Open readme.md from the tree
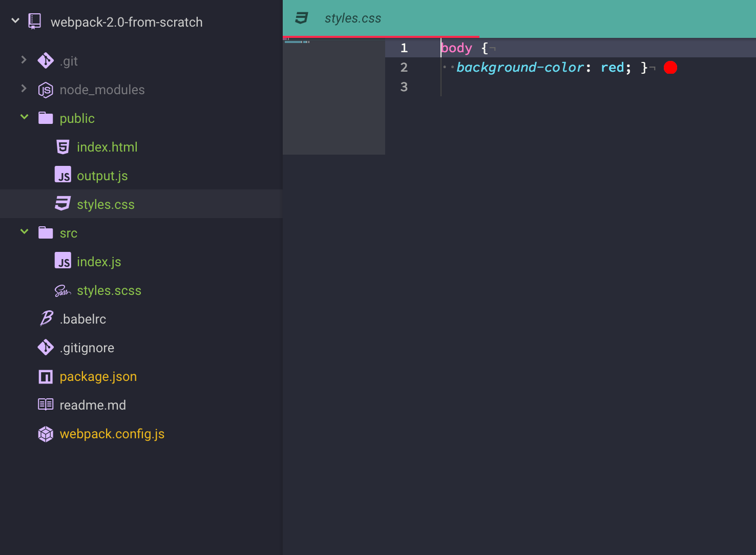 point(93,404)
